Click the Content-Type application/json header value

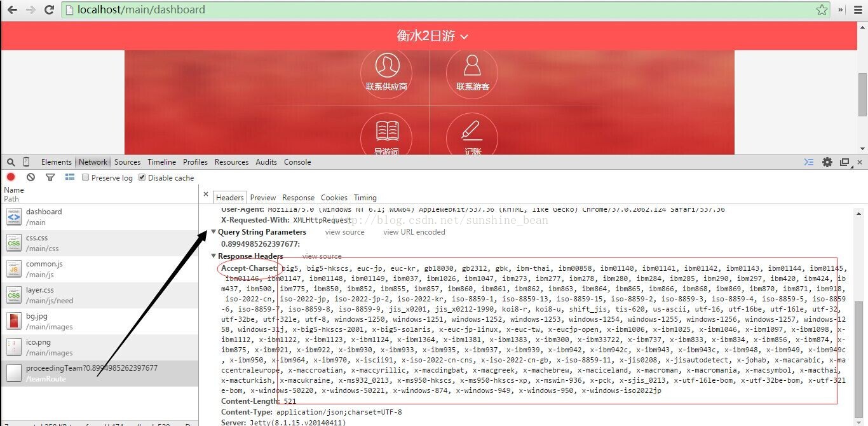click(x=339, y=412)
